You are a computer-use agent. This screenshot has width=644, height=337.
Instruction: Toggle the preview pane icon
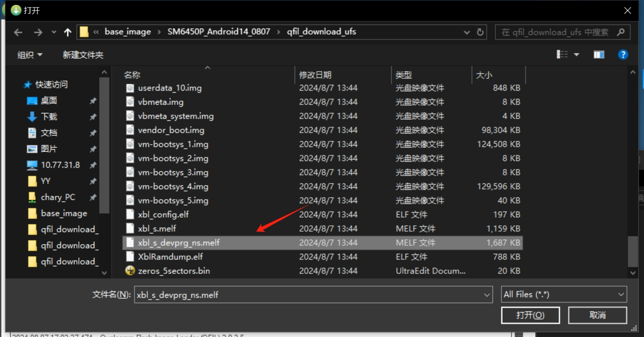599,55
